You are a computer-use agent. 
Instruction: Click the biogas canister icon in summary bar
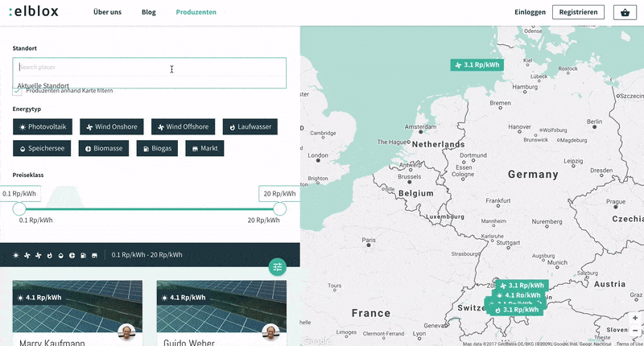[84, 255]
